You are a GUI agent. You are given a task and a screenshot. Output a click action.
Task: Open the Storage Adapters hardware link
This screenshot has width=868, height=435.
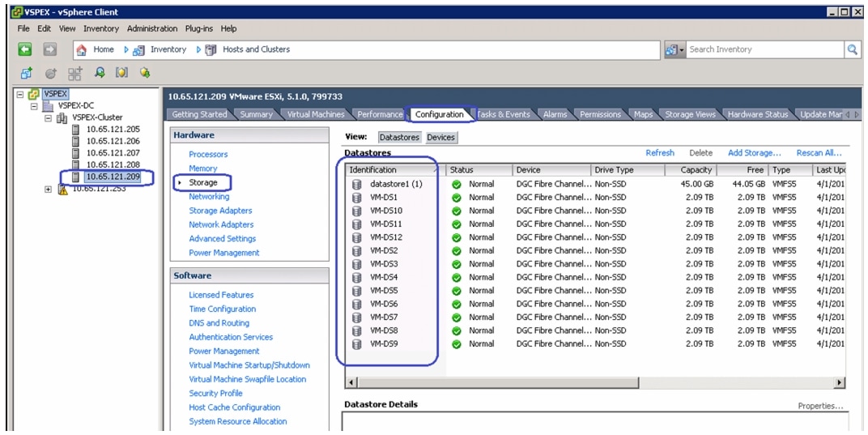(220, 211)
